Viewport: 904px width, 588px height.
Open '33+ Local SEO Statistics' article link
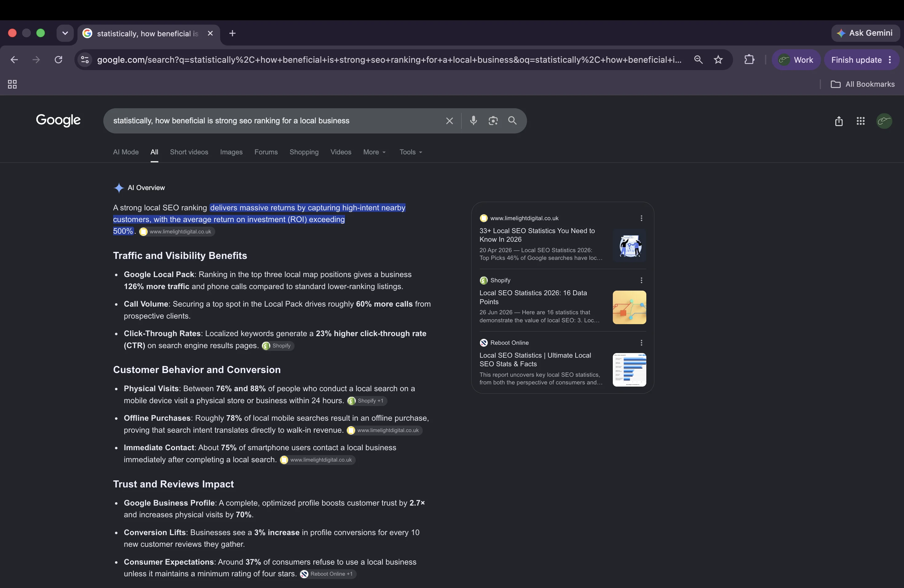tap(537, 235)
